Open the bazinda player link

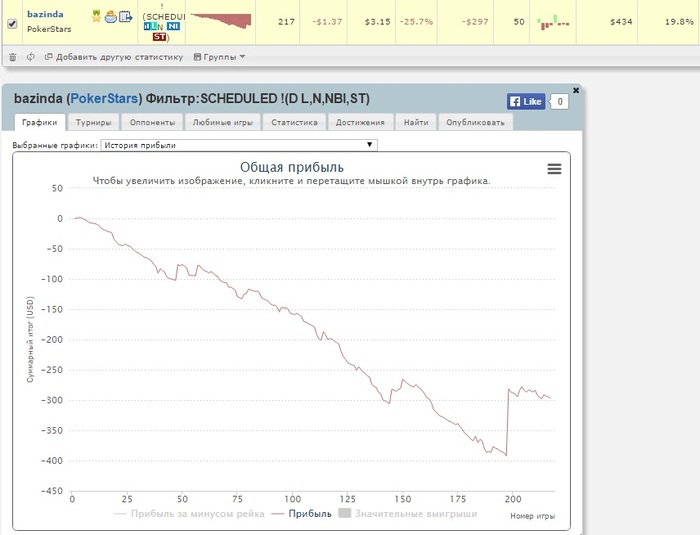point(45,14)
